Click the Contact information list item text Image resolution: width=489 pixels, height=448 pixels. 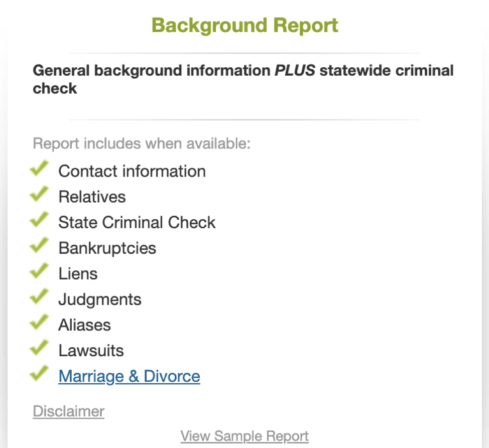[132, 171]
